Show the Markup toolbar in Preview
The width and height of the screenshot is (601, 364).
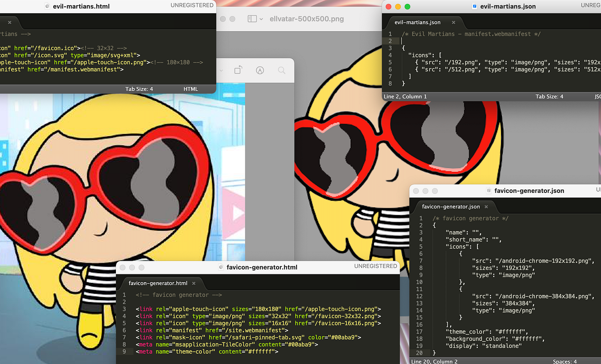click(260, 70)
